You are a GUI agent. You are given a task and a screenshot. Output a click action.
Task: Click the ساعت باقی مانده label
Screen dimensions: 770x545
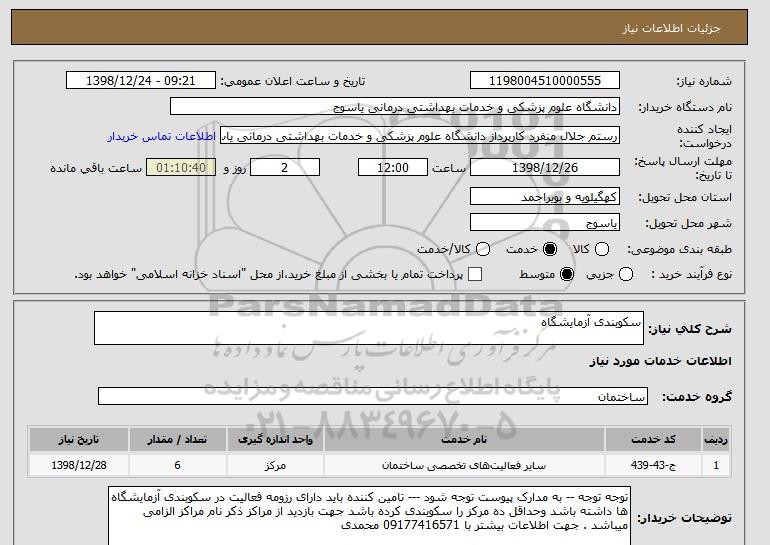point(96,168)
